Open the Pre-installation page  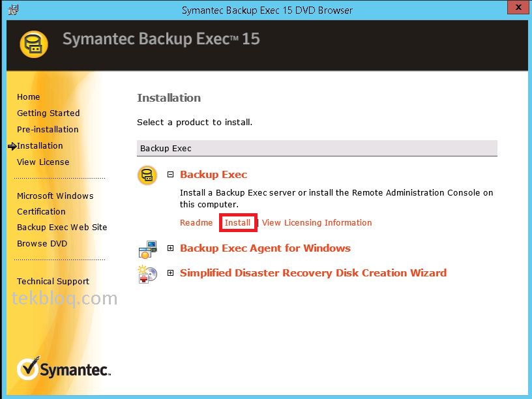coord(48,130)
